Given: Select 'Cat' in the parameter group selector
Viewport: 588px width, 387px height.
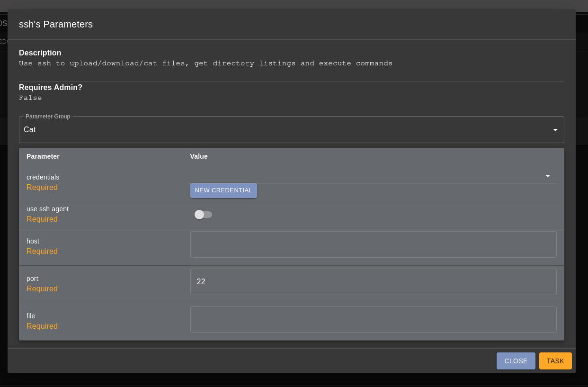Looking at the screenshot, I should pyautogui.click(x=291, y=129).
